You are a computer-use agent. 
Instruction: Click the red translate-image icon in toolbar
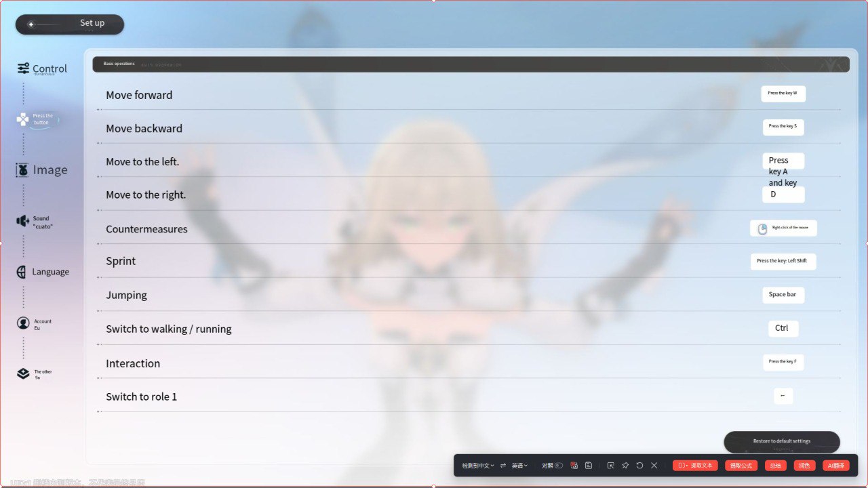tap(574, 466)
